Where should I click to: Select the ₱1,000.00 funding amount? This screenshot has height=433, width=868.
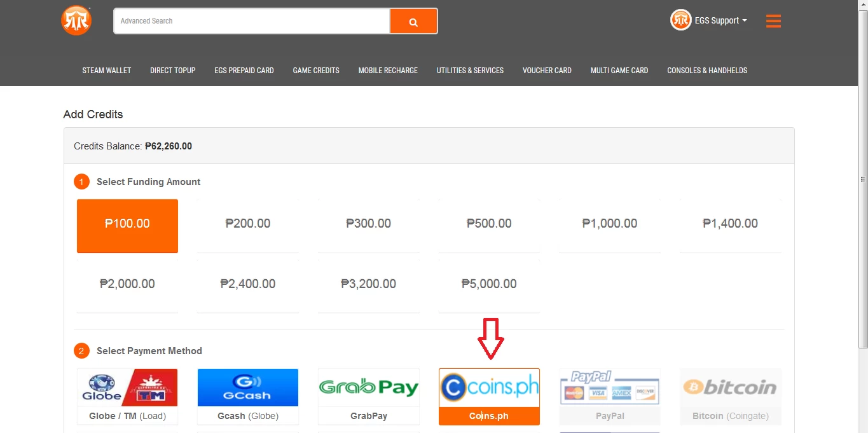click(610, 226)
